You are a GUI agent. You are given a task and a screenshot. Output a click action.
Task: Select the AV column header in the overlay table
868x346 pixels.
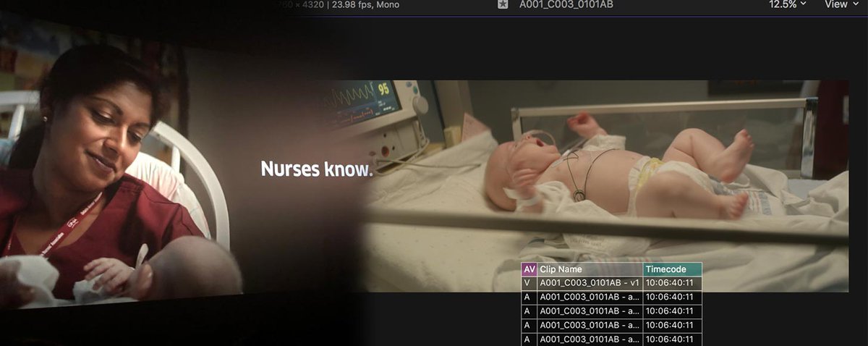click(529, 269)
